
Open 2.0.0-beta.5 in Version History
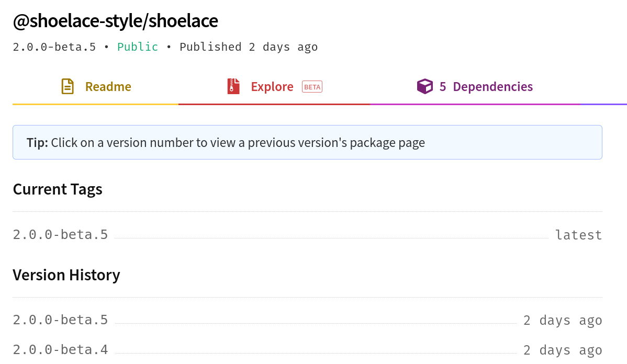point(60,320)
